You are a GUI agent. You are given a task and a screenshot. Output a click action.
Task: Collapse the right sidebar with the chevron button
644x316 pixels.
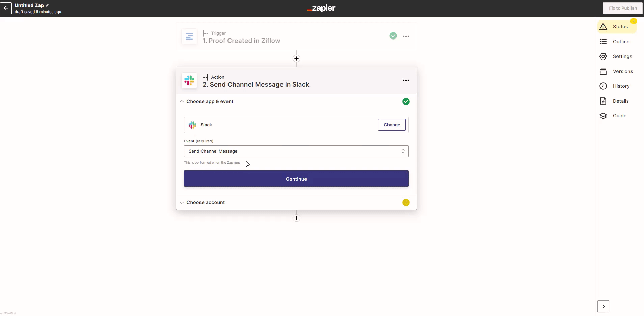(x=603, y=307)
